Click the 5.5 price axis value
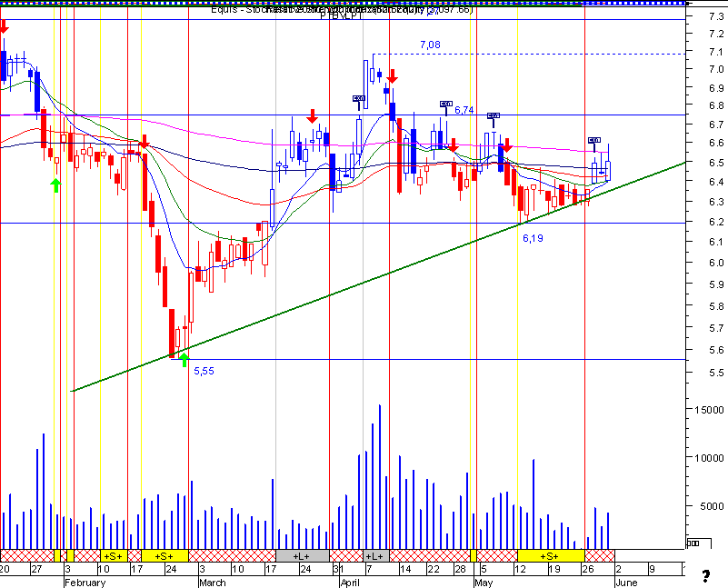The image size is (728, 588). point(716,373)
